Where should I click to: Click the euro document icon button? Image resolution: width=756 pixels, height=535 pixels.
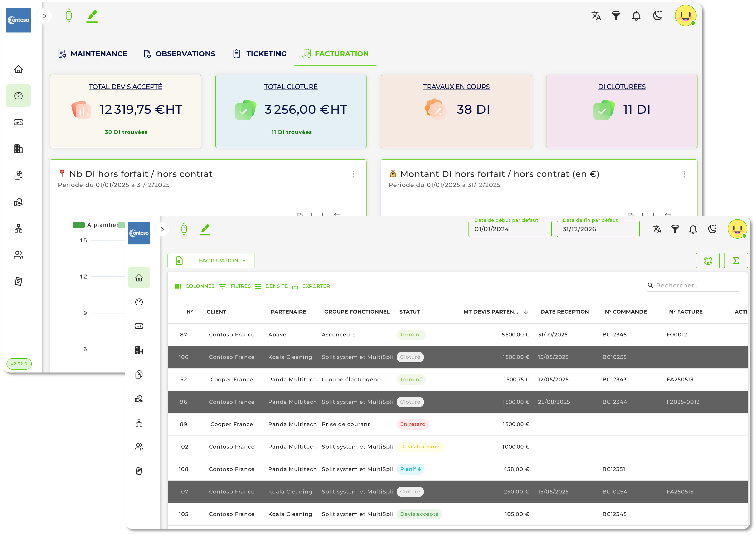click(x=179, y=261)
